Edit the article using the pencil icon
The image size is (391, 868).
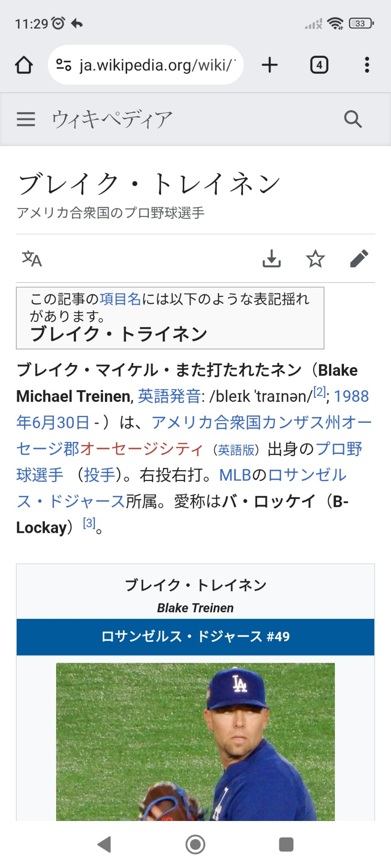click(x=359, y=259)
